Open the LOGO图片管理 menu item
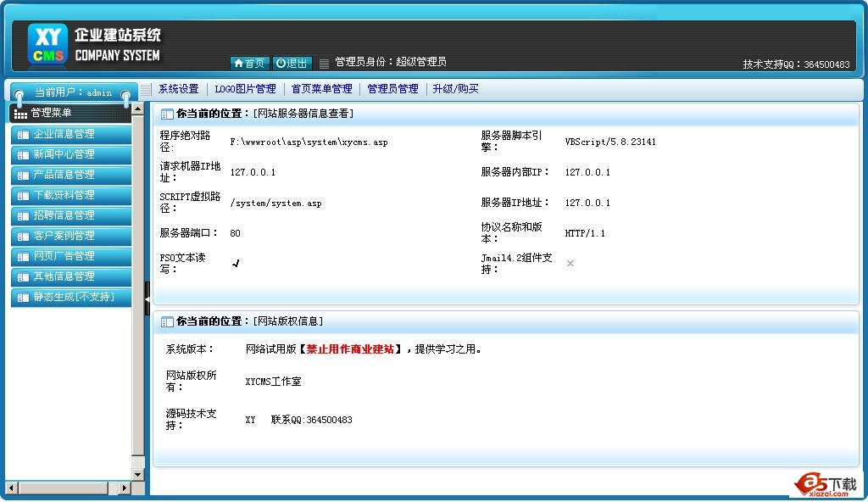The width and height of the screenshot is (868, 502). [x=245, y=89]
